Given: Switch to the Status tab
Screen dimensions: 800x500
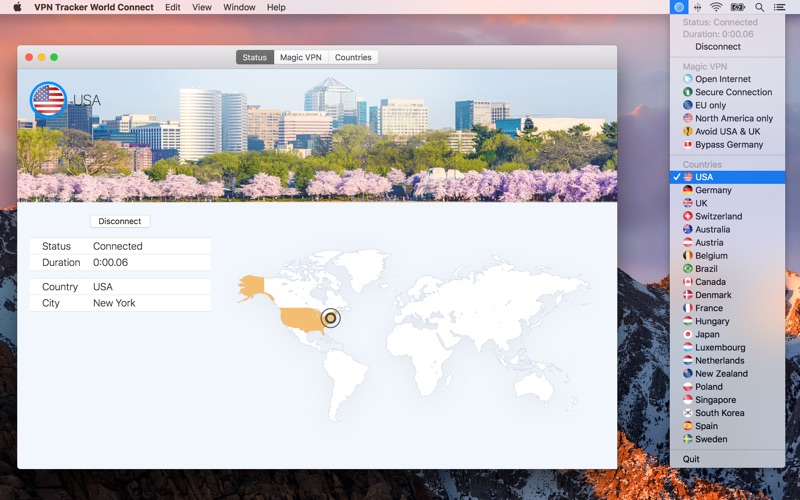Looking at the screenshot, I should click(x=255, y=57).
